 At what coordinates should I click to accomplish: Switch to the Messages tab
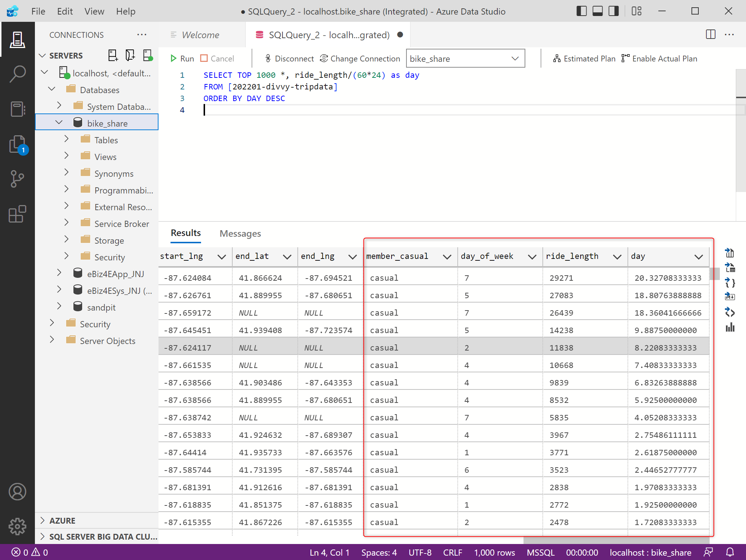click(240, 233)
